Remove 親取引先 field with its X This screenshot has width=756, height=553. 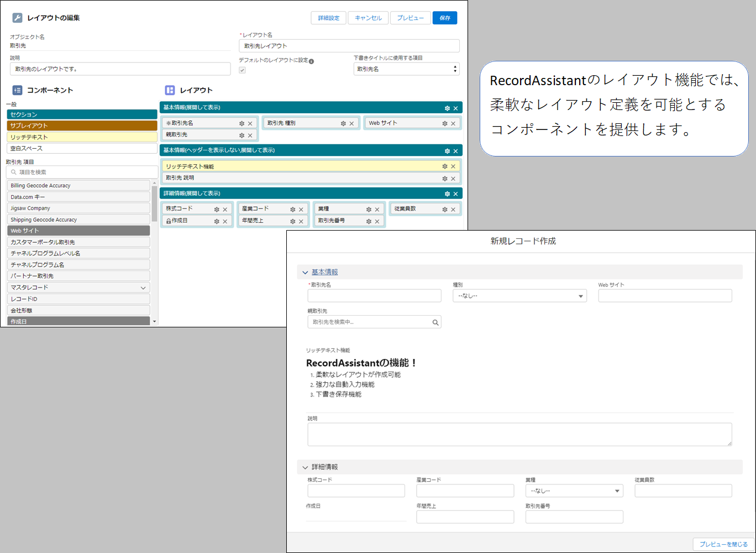[250, 135]
